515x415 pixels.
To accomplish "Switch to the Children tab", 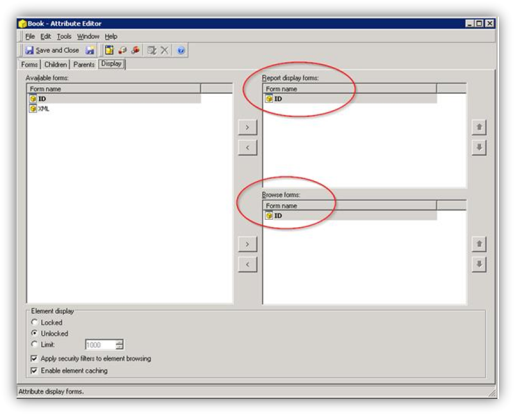I will coord(55,64).
